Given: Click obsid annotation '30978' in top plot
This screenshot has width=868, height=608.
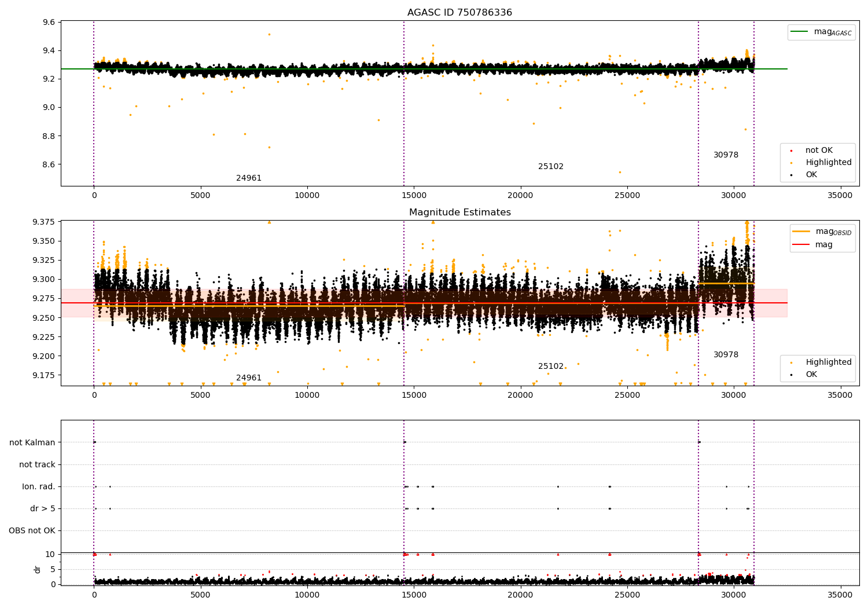Looking at the screenshot, I should coord(726,155).
